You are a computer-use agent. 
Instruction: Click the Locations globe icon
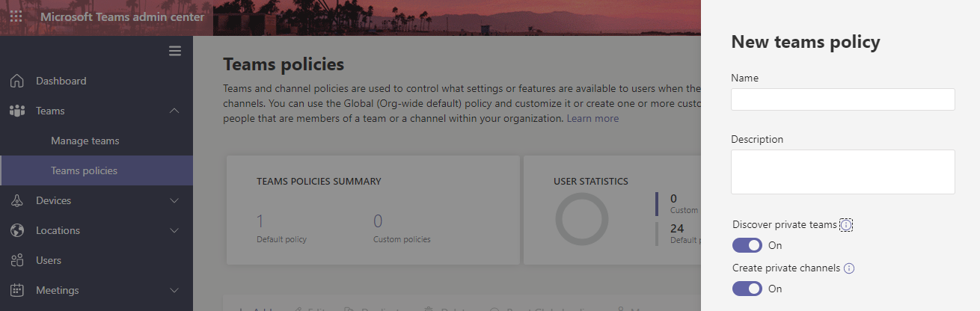[x=16, y=230]
